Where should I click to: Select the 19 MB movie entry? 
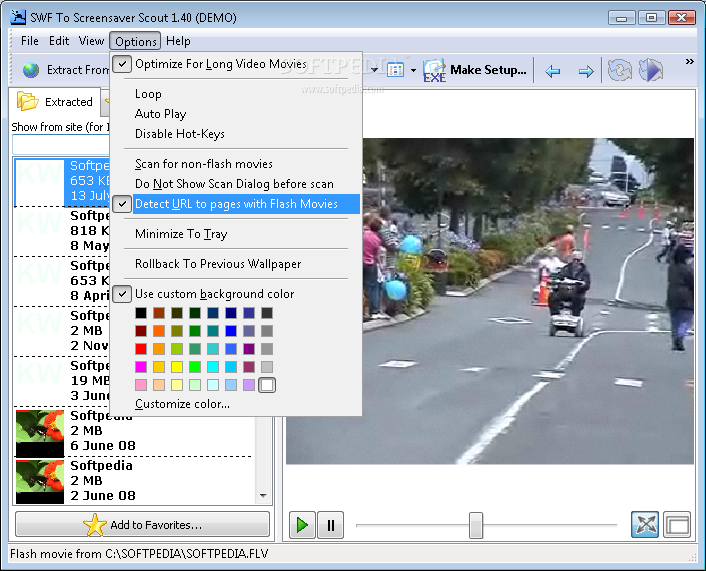(62, 381)
